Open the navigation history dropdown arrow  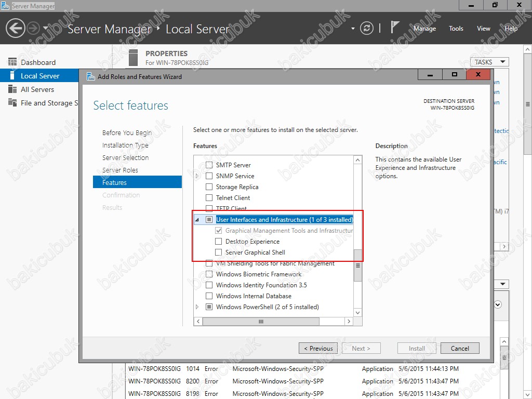coord(46,28)
